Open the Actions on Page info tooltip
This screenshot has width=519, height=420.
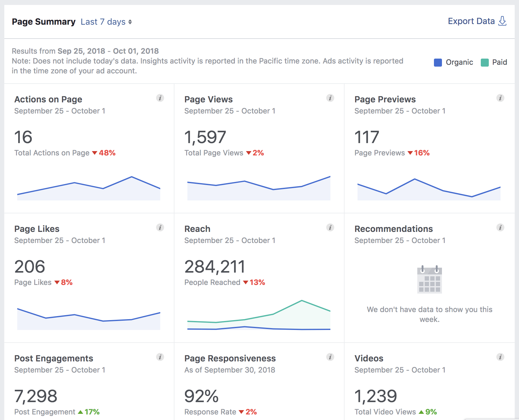pyautogui.click(x=160, y=98)
